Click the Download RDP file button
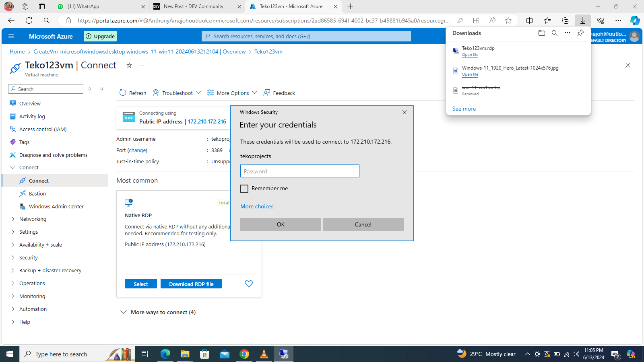This screenshot has width=644, height=362. 191,284
